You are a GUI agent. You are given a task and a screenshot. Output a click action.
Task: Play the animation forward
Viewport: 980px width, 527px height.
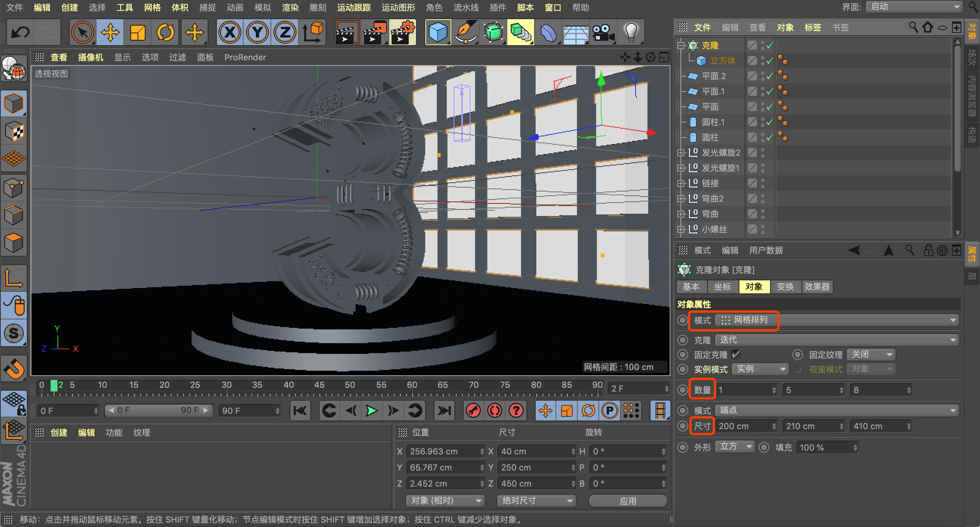pos(371,411)
